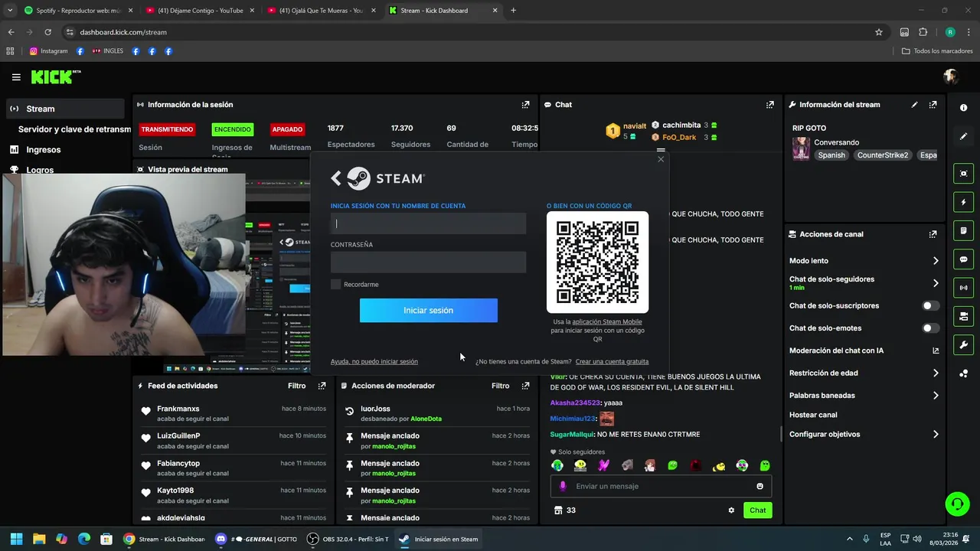Toggle channel actions widget sidebar icon
The image size is (980, 551).
coord(963,316)
